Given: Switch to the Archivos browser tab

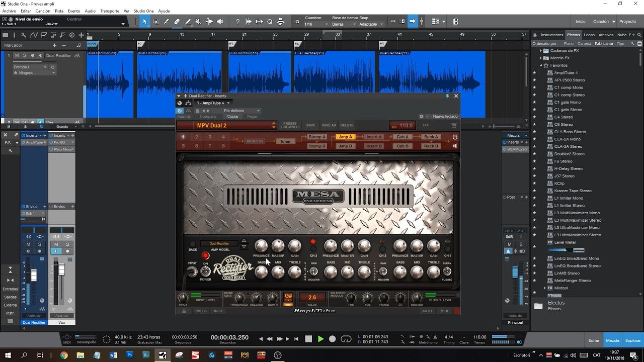Looking at the screenshot, I should click(606, 35).
